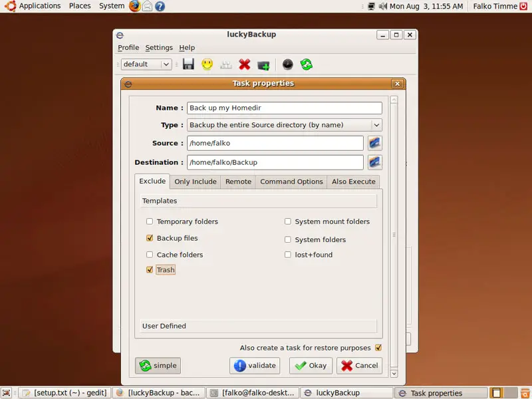Click the date and time clock
Image resolution: width=532 pixels, height=399 pixels.
pyautogui.click(x=426, y=6)
